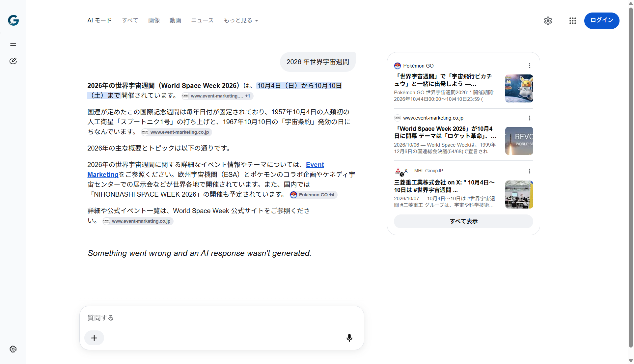Viewport: 634px width, 364px height.
Task: Open the sidebar hamburger menu
Action: [x=13, y=44]
